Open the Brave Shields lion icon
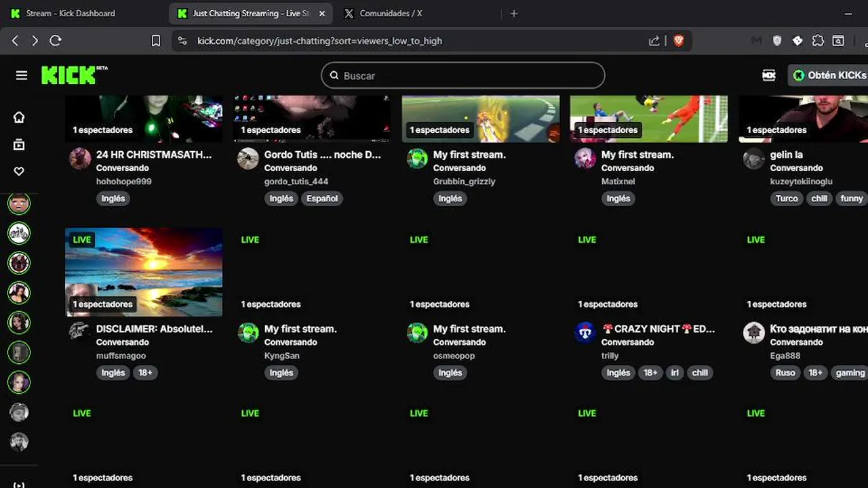This screenshot has width=868, height=488. pos(679,41)
